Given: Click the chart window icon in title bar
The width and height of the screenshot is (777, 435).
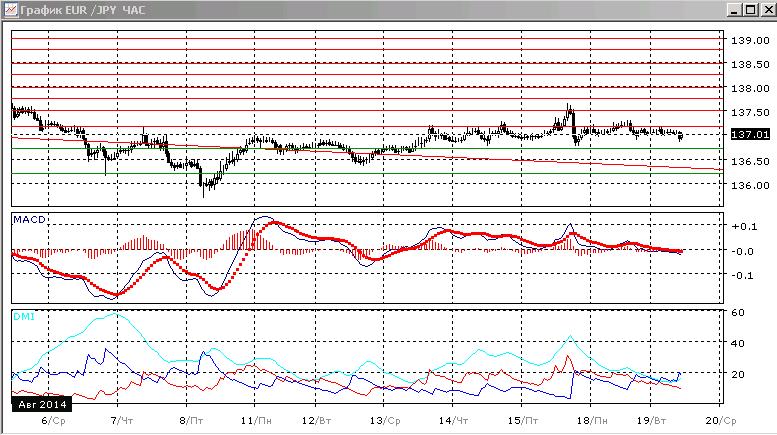Looking at the screenshot, I should point(10,9).
